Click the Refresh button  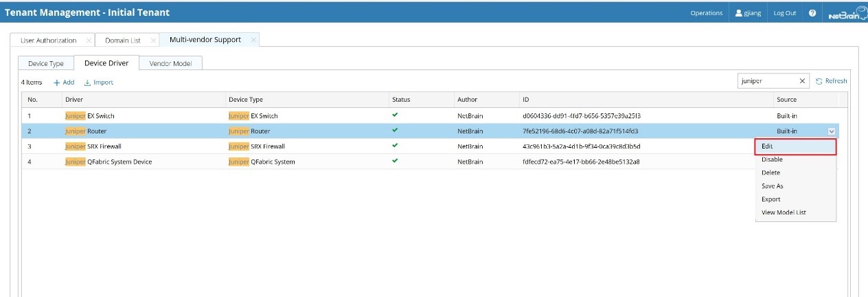831,81
